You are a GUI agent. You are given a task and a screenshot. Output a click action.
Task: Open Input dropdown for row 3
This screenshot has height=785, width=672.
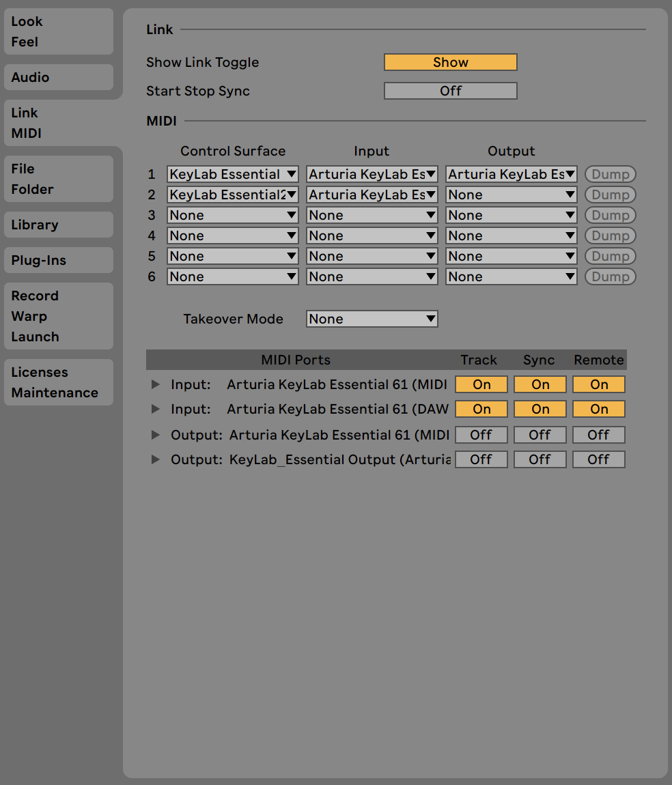point(372,215)
